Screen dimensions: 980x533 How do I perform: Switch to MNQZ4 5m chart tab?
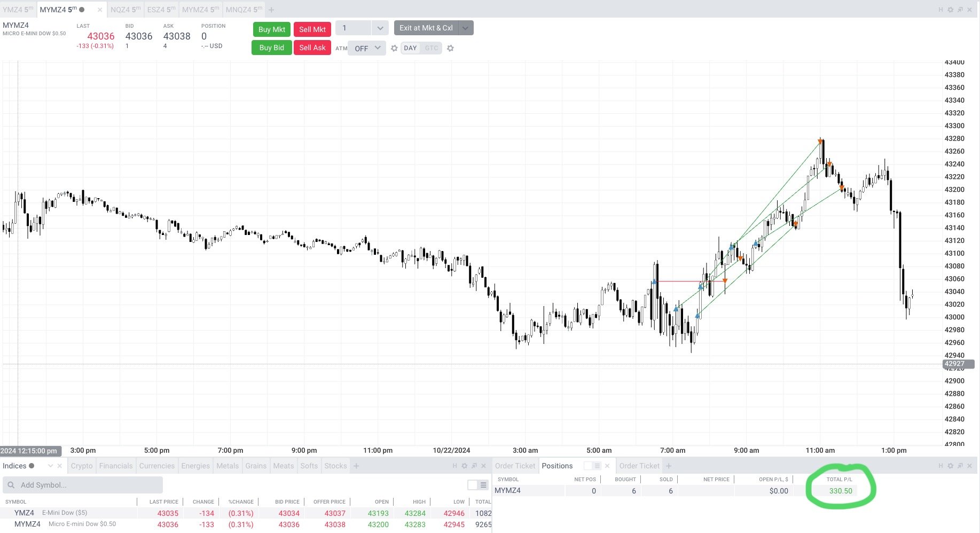pyautogui.click(x=244, y=10)
